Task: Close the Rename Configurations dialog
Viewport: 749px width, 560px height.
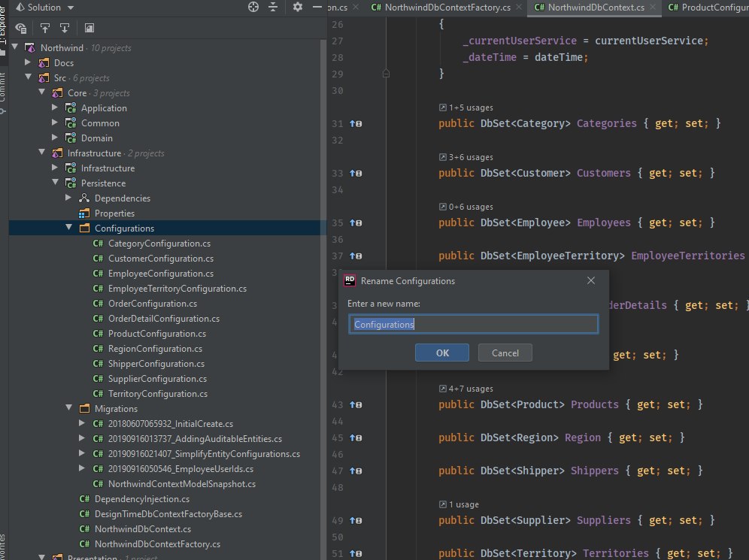Action: [591, 280]
